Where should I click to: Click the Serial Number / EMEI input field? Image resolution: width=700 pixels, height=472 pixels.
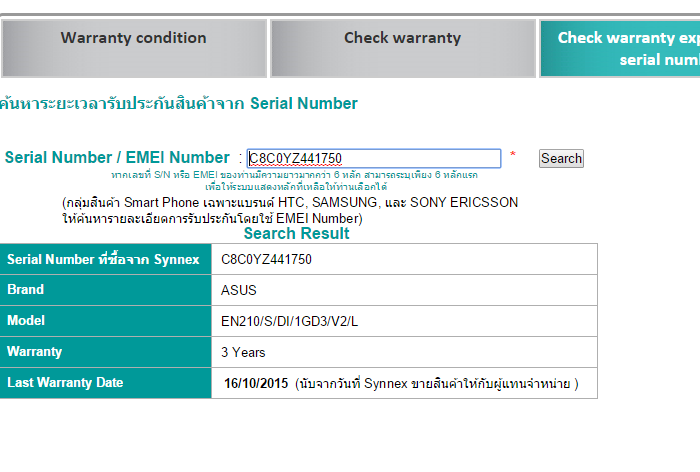point(373,158)
